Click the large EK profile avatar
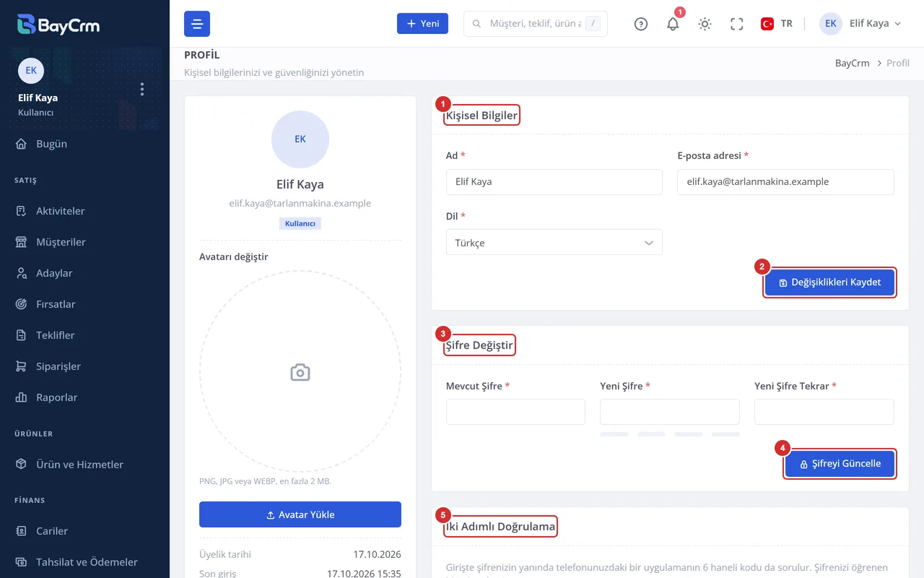This screenshot has height=578, width=924. 300,139
